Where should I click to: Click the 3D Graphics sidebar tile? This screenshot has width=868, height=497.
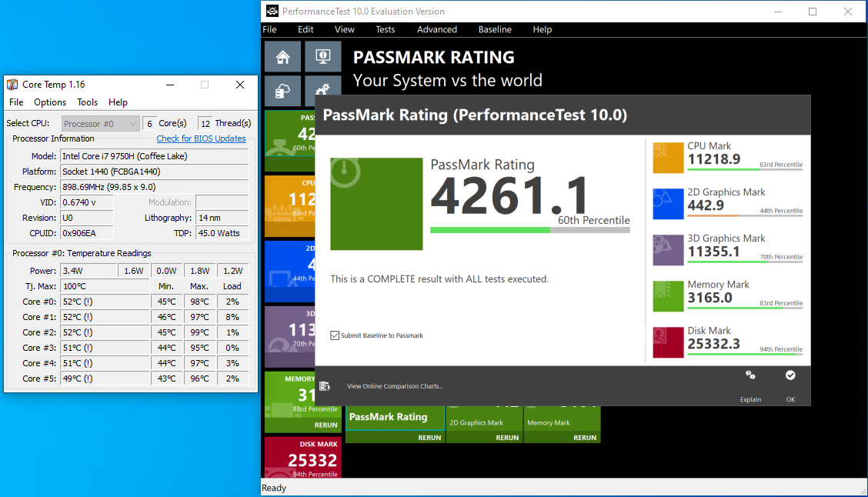click(x=290, y=336)
